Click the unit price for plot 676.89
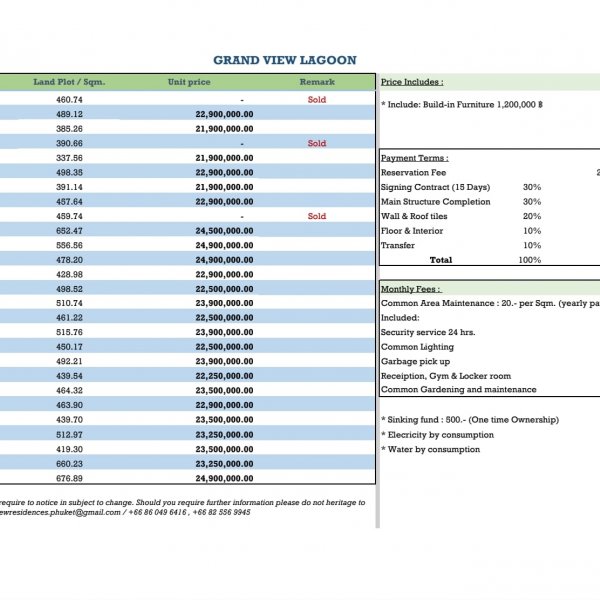600x600 pixels. pyautogui.click(x=224, y=478)
